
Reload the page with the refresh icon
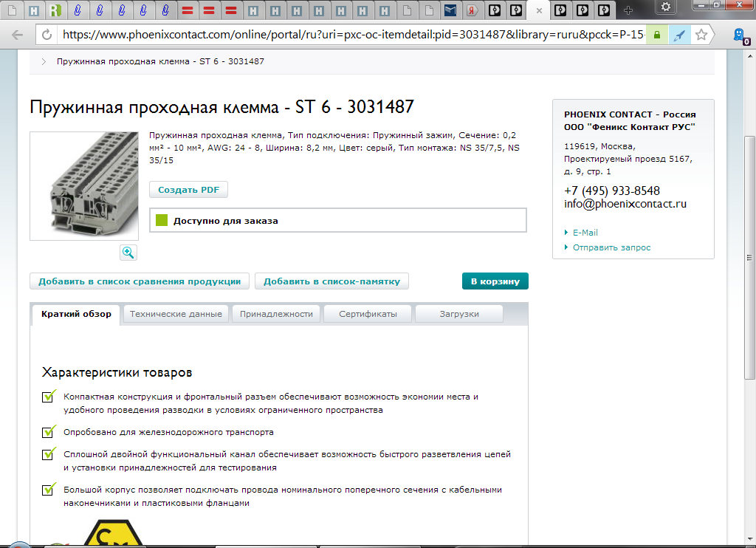point(47,35)
